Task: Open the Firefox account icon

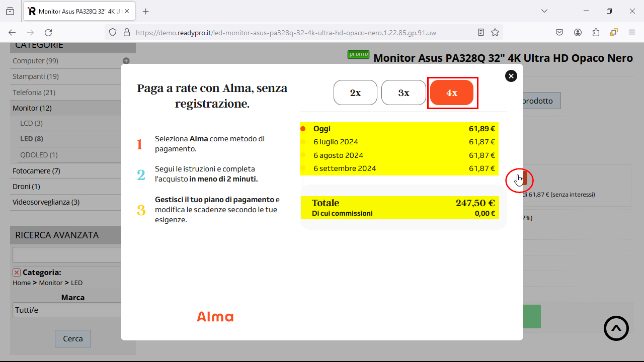Action: (578, 32)
